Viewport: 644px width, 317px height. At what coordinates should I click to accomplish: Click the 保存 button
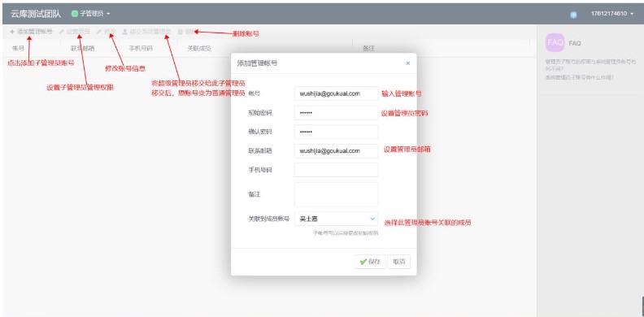click(x=370, y=262)
